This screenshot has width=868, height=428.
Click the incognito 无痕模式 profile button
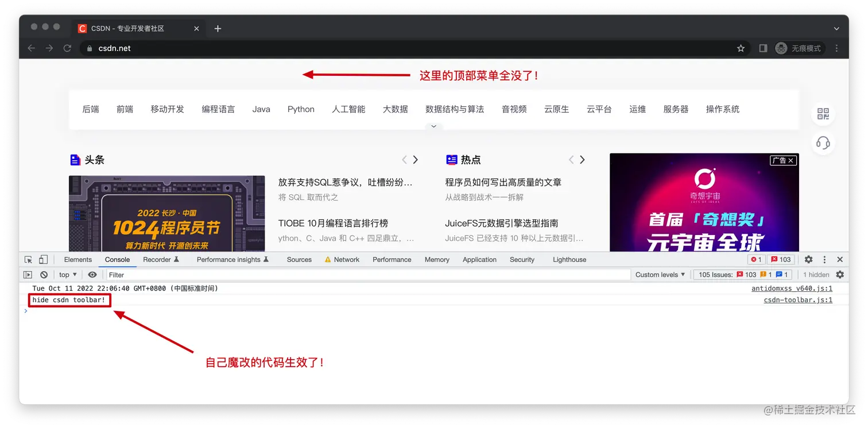799,48
